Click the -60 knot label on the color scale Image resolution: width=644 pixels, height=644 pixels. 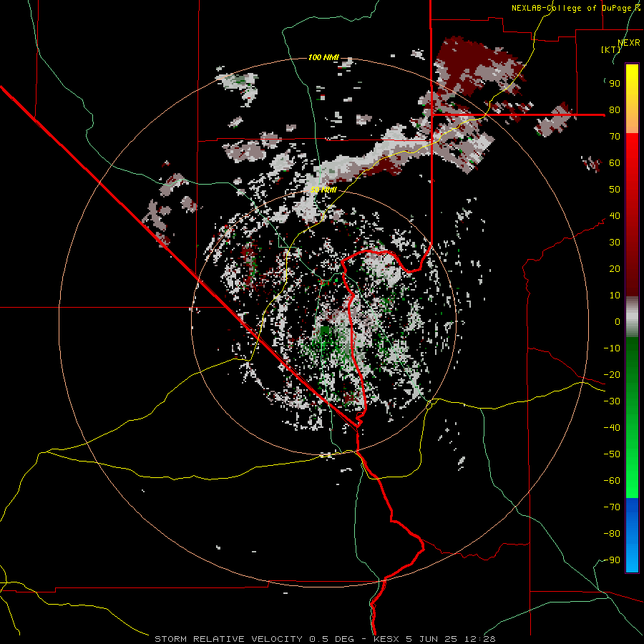pyautogui.click(x=612, y=481)
